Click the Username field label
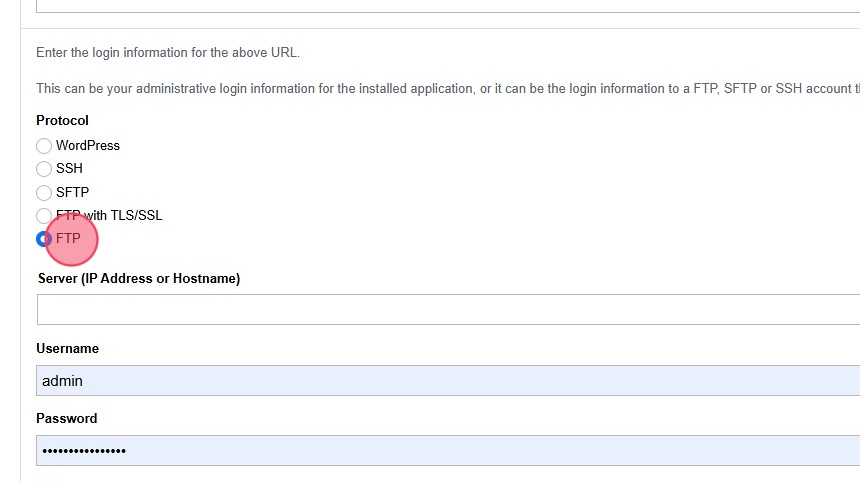 (67, 349)
